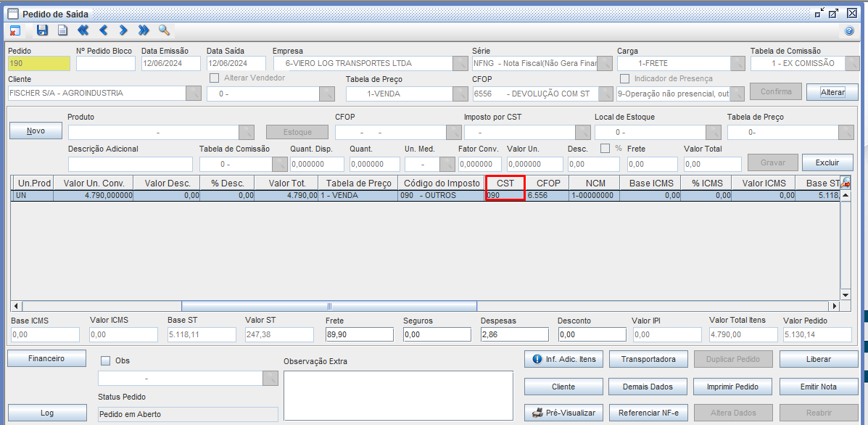868x425 pixels.
Task: Click the Data Emissão date field
Action: click(171, 64)
